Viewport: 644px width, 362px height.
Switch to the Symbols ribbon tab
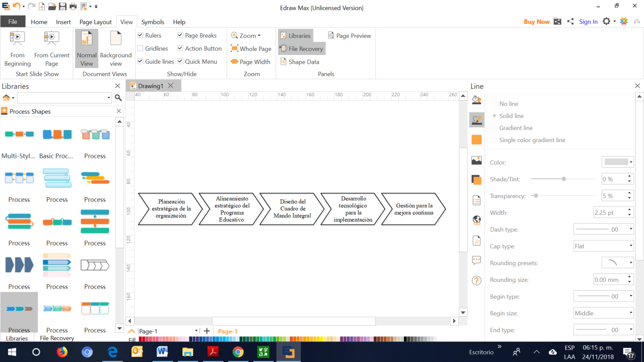[152, 22]
